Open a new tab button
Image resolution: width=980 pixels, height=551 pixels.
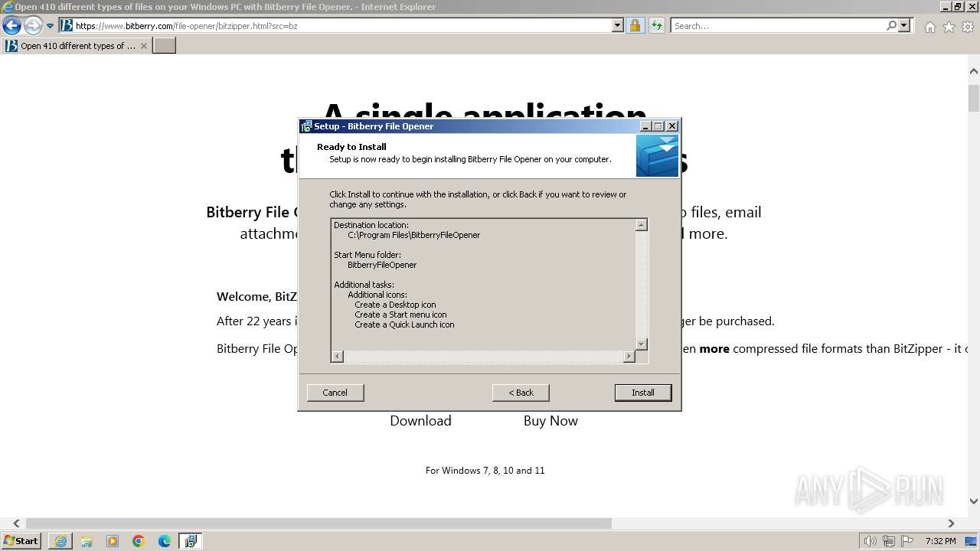165,46
